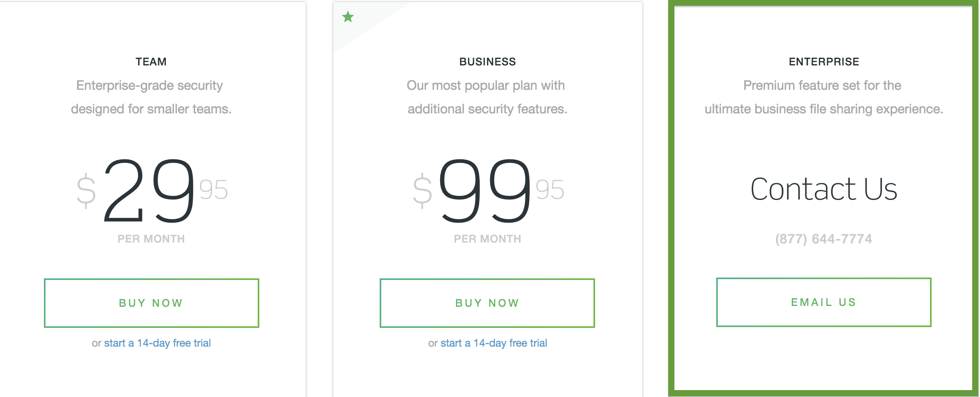This screenshot has height=397, width=980.
Task: Click the dollar sign beside the 29 price
Action: [86, 191]
